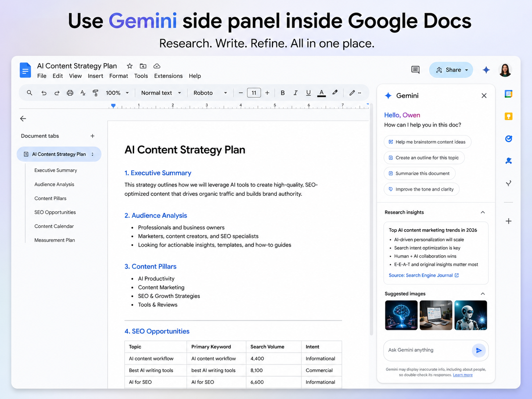Open the Roboto font dropdown
532x399 pixels.
pyautogui.click(x=210, y=93)
